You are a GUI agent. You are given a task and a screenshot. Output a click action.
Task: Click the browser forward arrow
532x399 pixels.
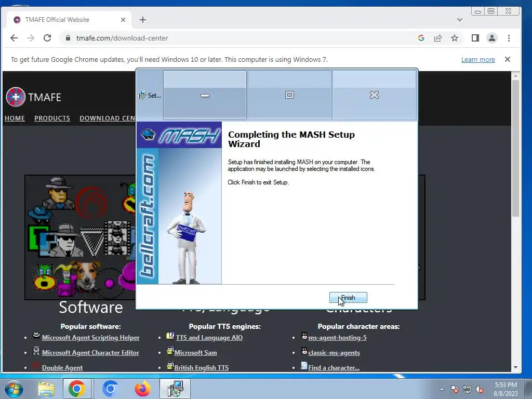coord(31,38)
